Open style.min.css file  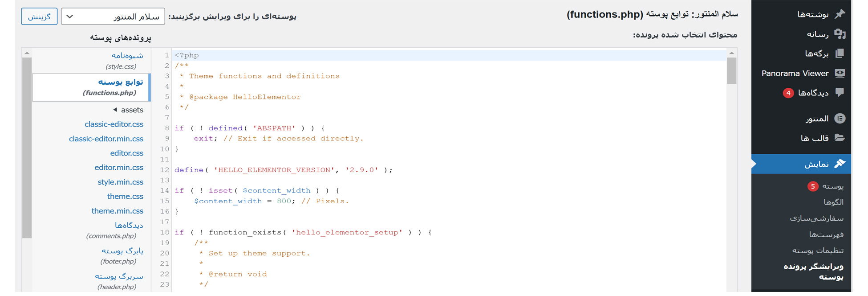pos(121,182)
